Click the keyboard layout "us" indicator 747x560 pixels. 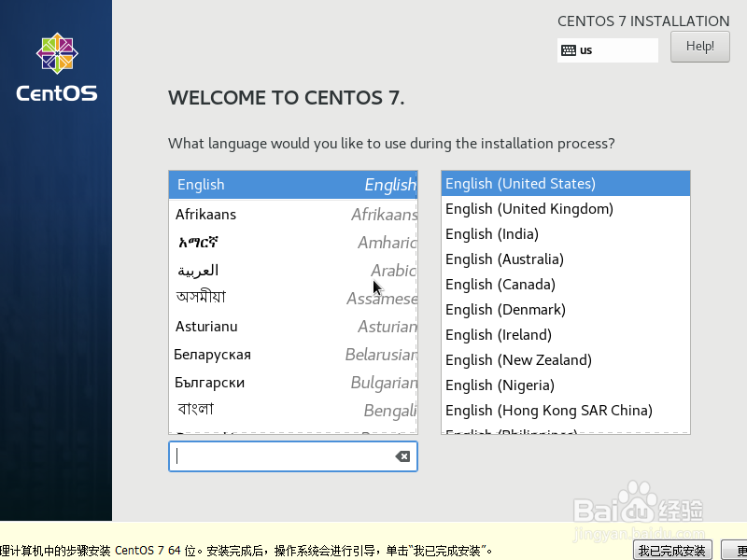(x=608, y=49)
